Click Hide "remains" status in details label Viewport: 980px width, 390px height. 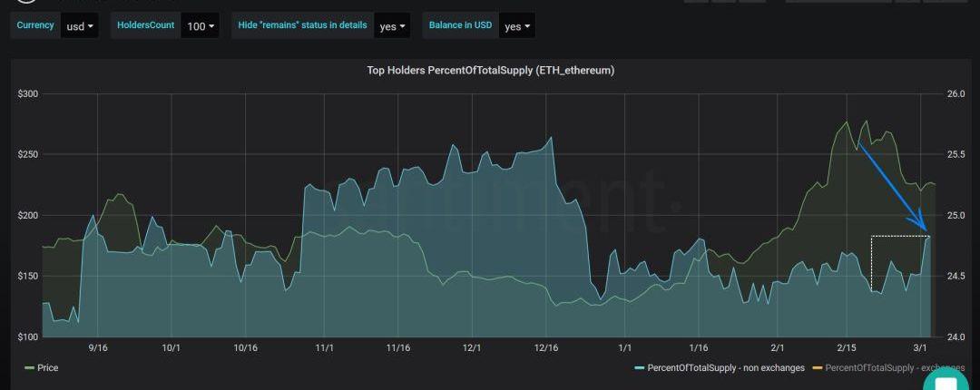(302, 25)
